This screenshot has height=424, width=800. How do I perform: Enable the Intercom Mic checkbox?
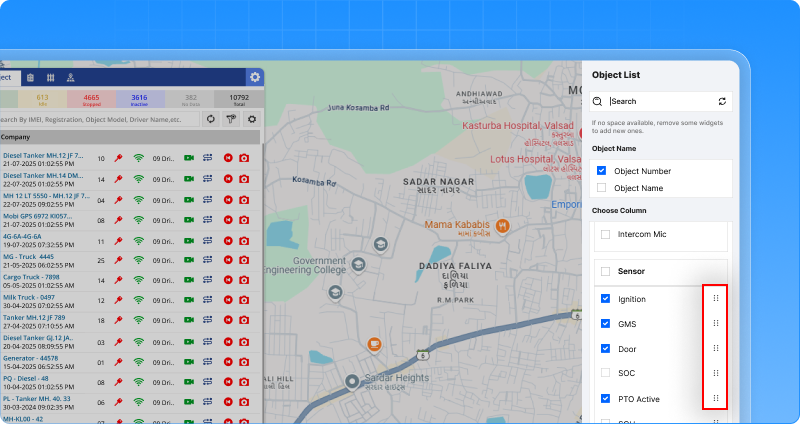(x=605, y=235)
